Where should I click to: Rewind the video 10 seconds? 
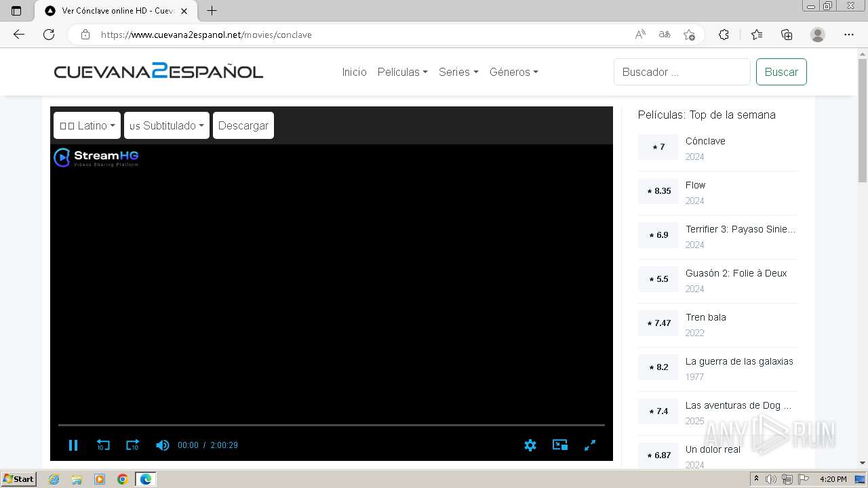click(103, 445)
